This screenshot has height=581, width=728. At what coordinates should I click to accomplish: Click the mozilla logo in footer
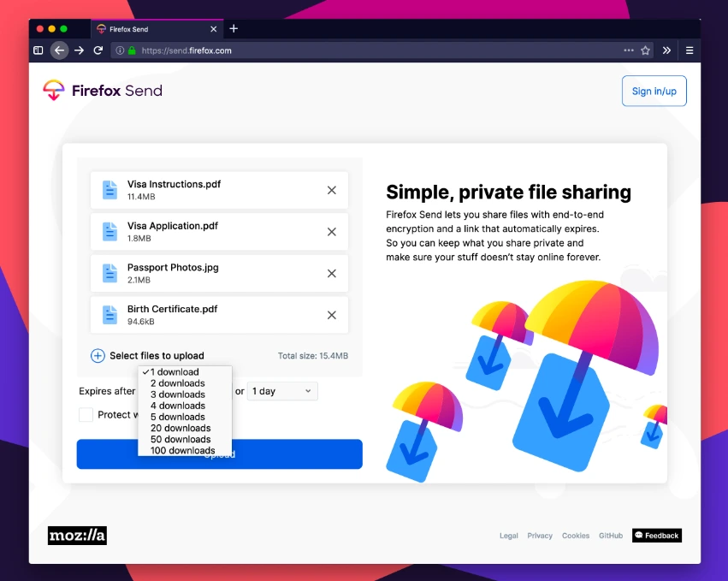[x=77, y=536]
